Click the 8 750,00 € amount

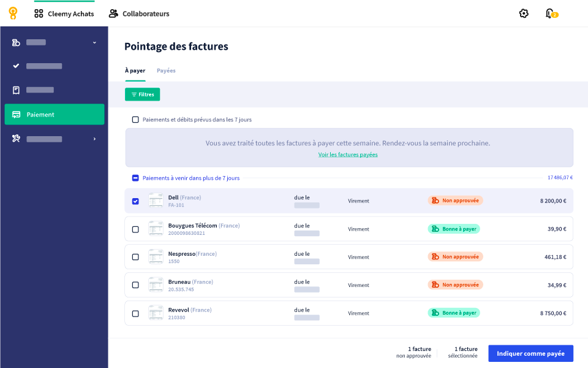coord(553,313)
